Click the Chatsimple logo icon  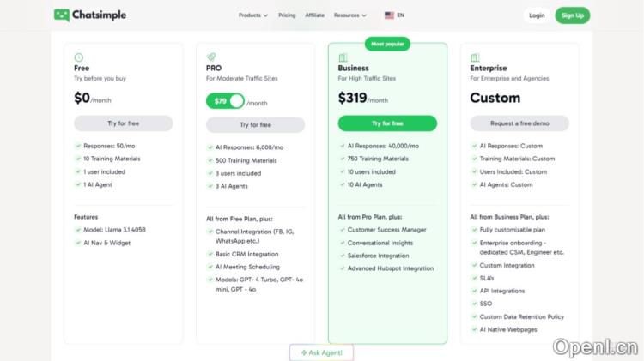[62, 15]
